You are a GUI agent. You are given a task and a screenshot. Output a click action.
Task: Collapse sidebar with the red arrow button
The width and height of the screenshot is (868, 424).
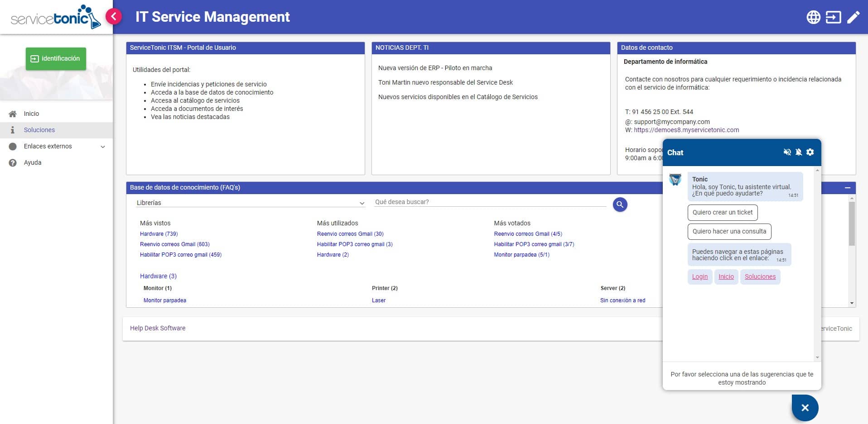pos(114,17)
